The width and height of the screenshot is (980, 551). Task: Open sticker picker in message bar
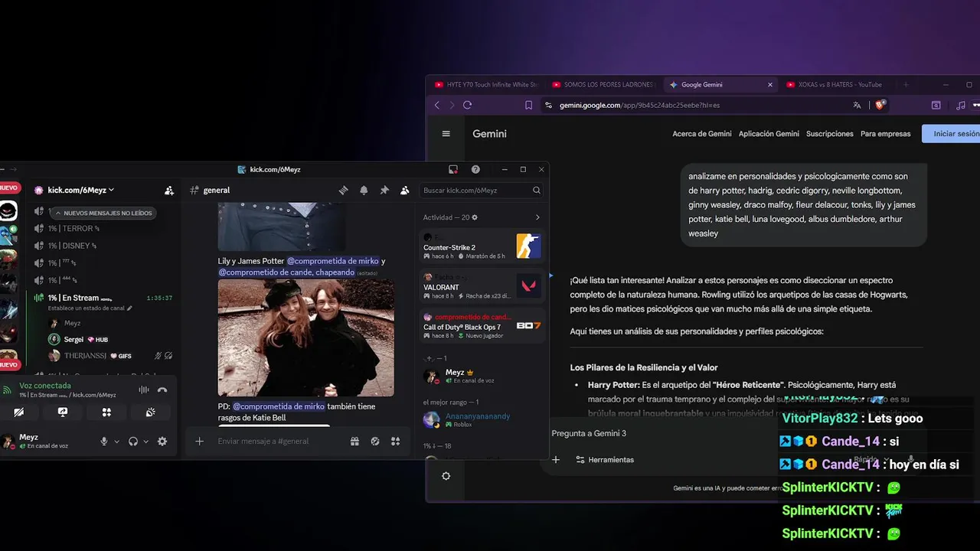375,442
